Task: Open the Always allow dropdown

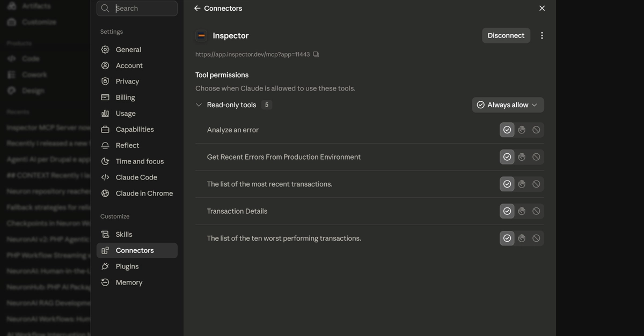Action: [508, 105]
